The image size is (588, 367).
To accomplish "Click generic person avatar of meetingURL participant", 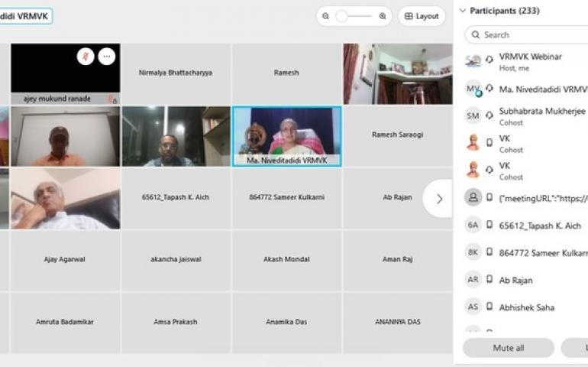I will tap(473, 197).
